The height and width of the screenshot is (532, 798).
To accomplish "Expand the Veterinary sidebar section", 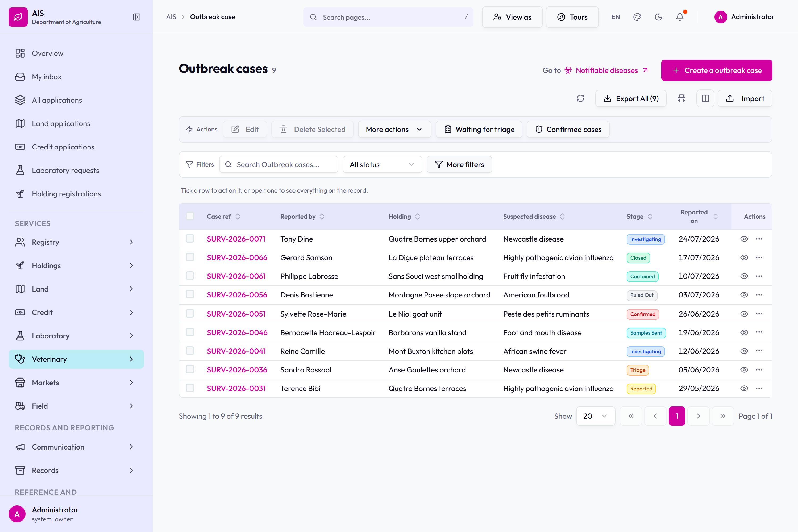I will pyautogui.click(x=76, y=359).
